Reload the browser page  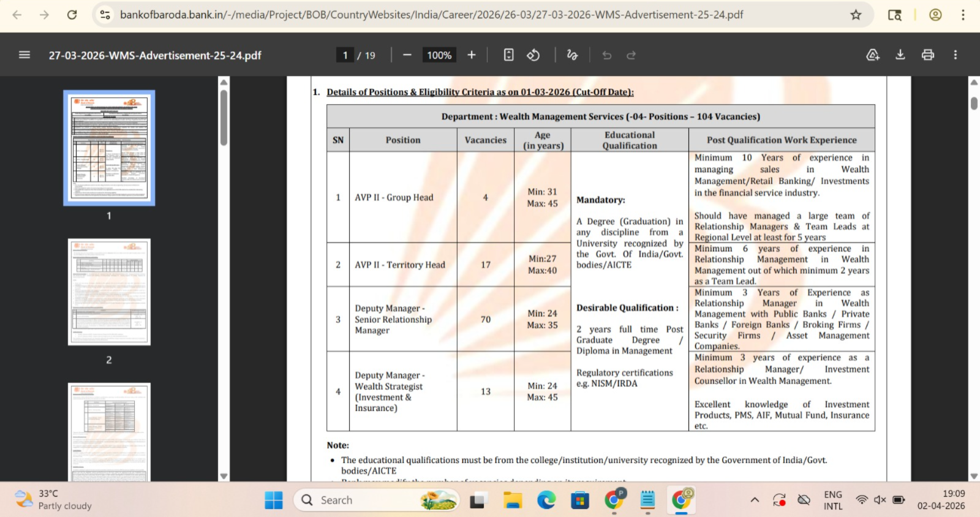pyautogui.click(x=72, y=15)
